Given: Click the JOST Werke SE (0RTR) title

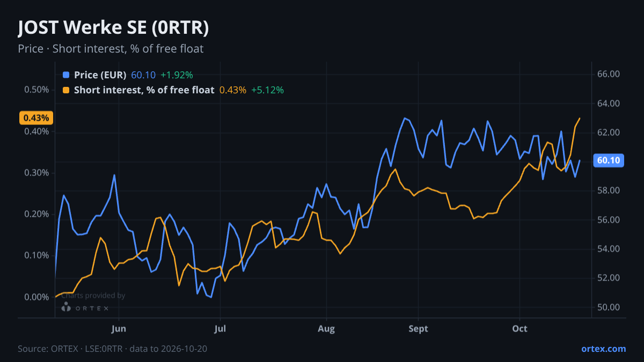Looking at the screenshot, I should pos(113,28).
